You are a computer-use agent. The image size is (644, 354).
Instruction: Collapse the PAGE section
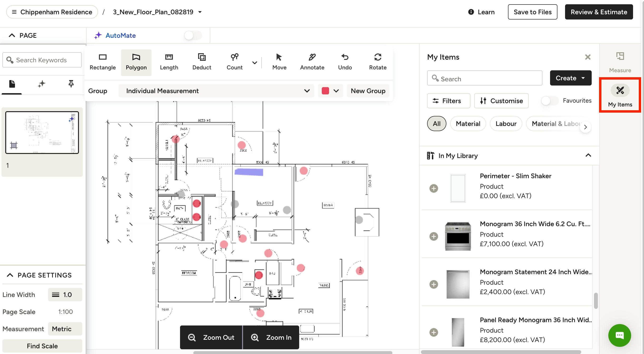[x=12, y=35]
